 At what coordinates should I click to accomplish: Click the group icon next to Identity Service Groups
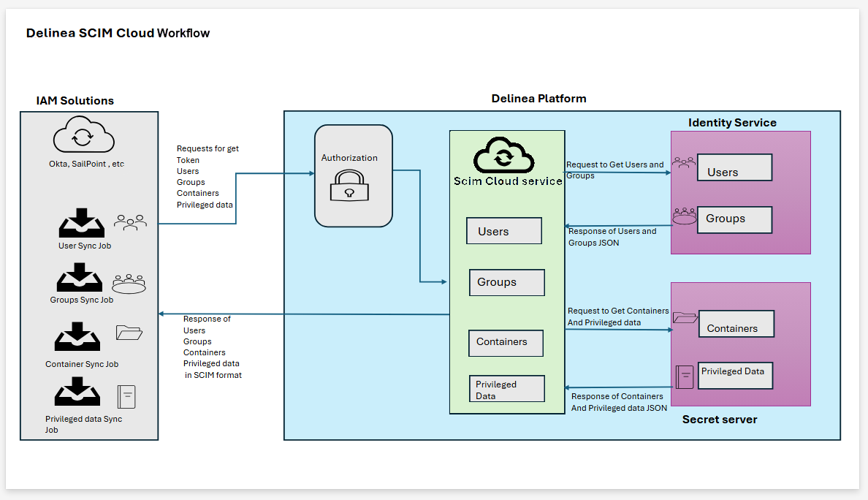pos(684,216)
